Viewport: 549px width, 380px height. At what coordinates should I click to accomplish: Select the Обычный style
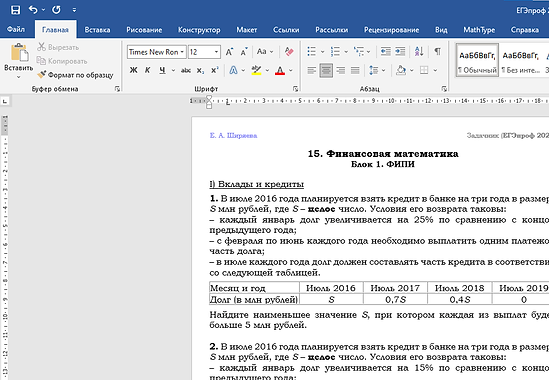(477, 60)
